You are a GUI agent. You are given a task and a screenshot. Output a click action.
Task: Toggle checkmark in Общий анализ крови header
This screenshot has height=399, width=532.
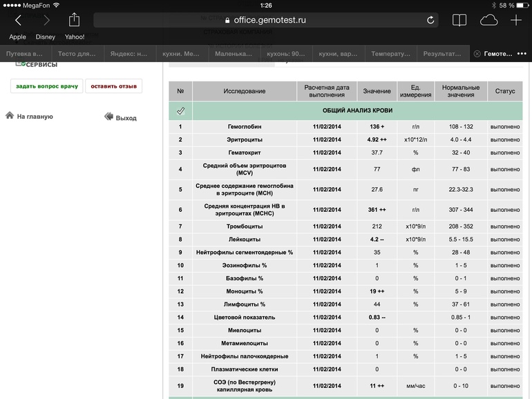pyautogui.click(x=180, y=110)
